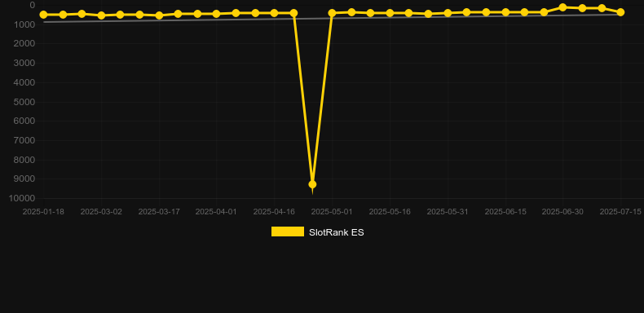Click the SlotRank ES legend label text

(337, 232)
